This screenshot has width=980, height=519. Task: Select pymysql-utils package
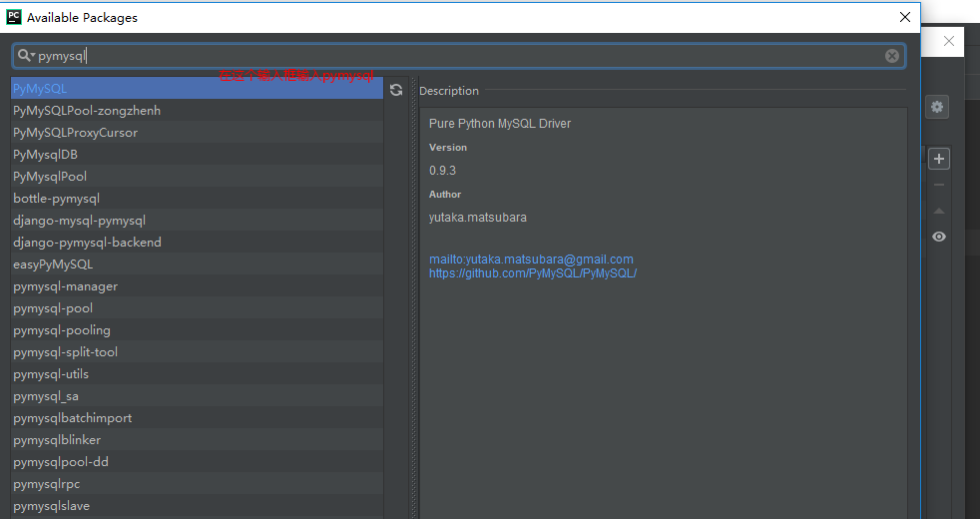[x=197, y=374]
